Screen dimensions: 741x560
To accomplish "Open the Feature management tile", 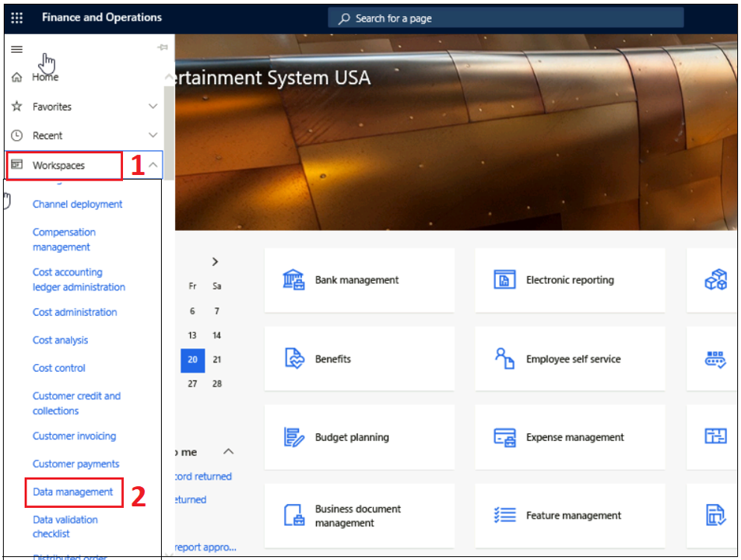I will 570,515.
